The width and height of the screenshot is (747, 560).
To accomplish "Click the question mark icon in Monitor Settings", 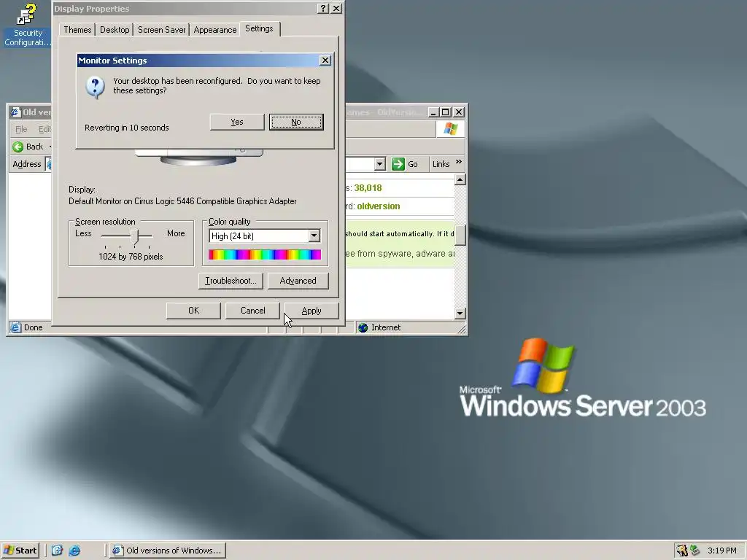I will [96, 87].
